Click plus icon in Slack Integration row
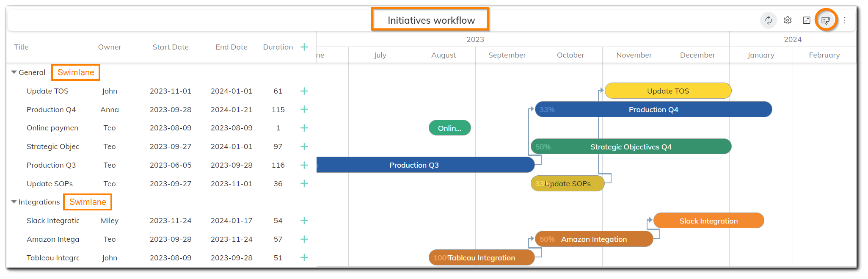This screenshot has width=868, height=279. tap(304, 221)
